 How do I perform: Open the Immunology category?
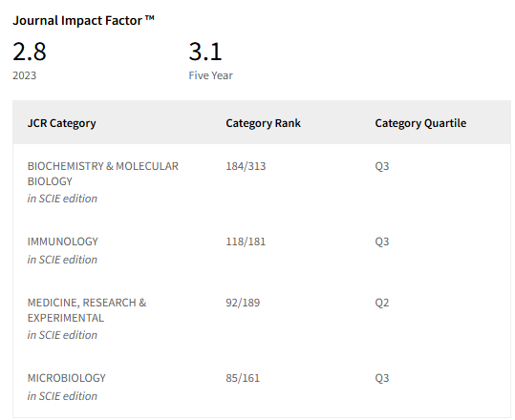pyautogui.click(x=63, y=241)
